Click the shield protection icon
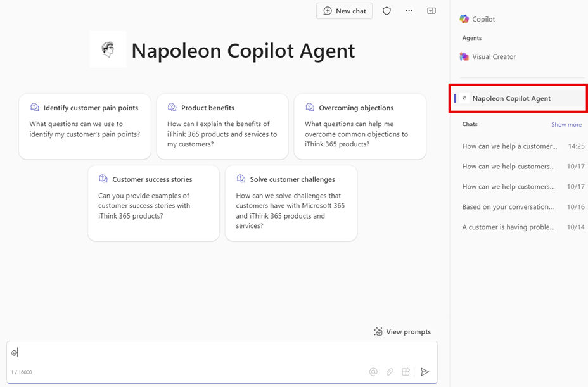Viewport: 588px width, 387px height. (387, 11)
